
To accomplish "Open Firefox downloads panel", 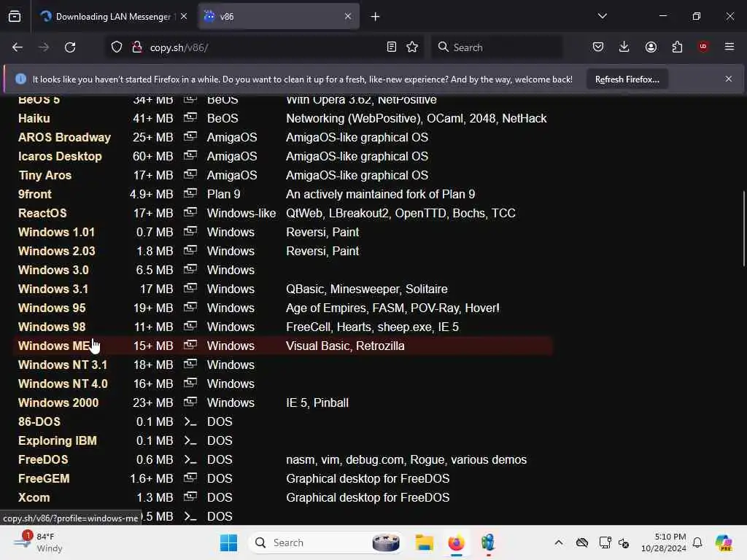I will click(x=624, y=47).
